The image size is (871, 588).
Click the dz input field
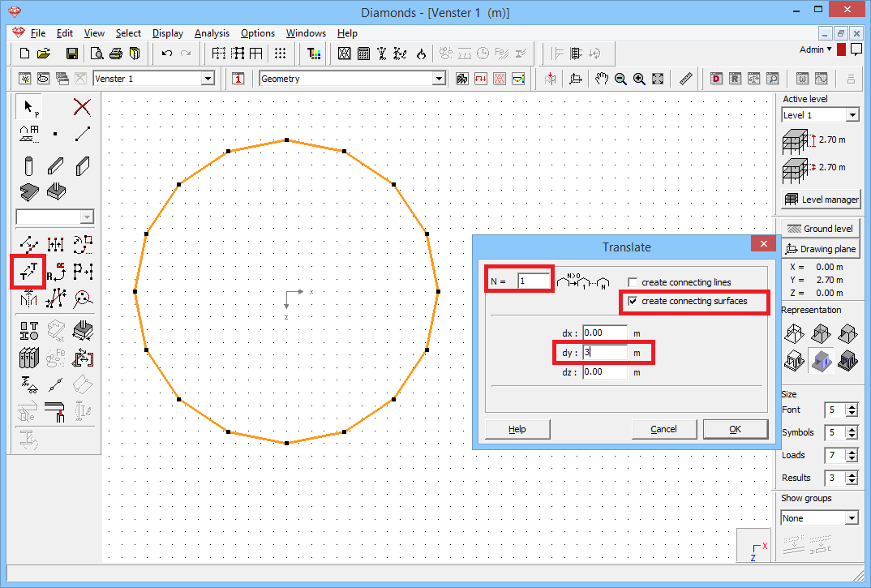pyautogui.click(x=604, y=371)
